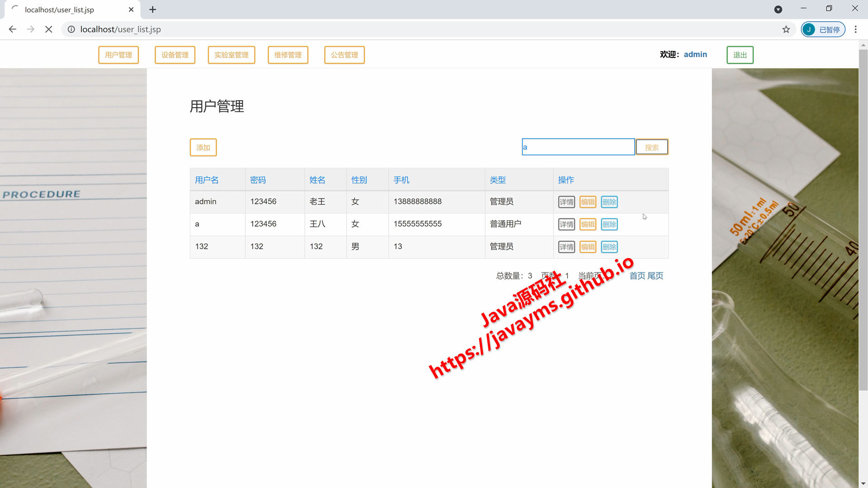The image size is (868, 488).
Task: Select the phone number 15555555555 cell
Action: click(437, 224)
